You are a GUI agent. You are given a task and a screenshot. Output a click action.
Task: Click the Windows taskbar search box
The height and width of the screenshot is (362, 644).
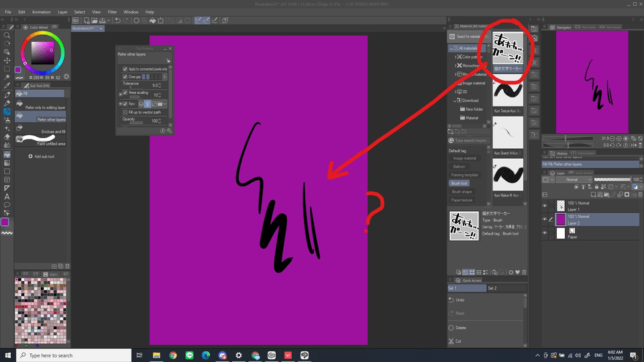(x=74, y=355)
